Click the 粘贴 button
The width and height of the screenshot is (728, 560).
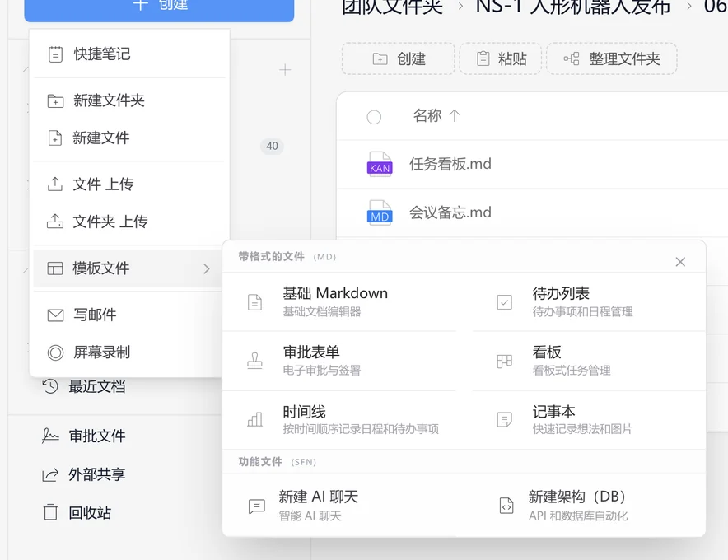pos(501,59)
